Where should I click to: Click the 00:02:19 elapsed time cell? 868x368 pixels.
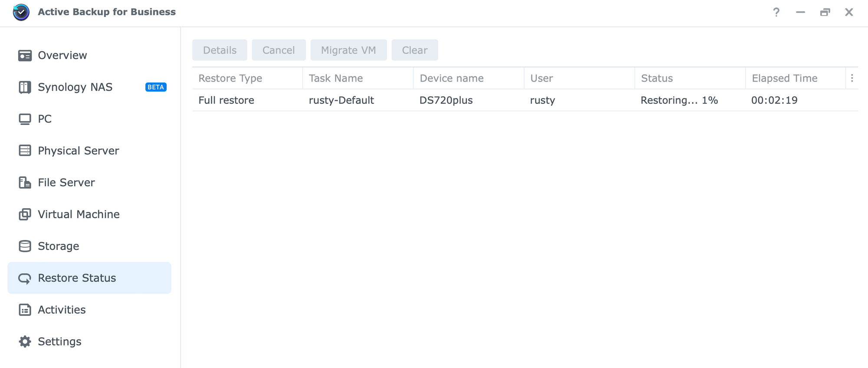pos(796,100)
